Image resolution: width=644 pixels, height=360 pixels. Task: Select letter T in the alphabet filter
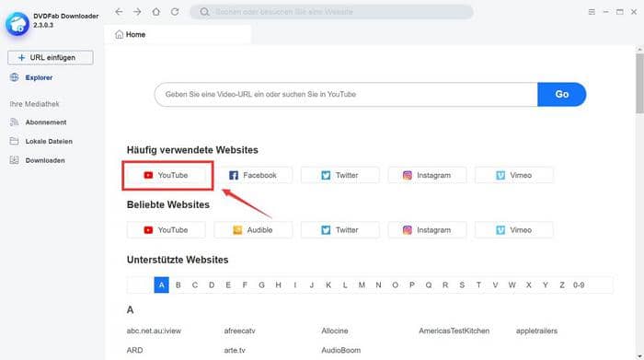click(x=478, y=285)
